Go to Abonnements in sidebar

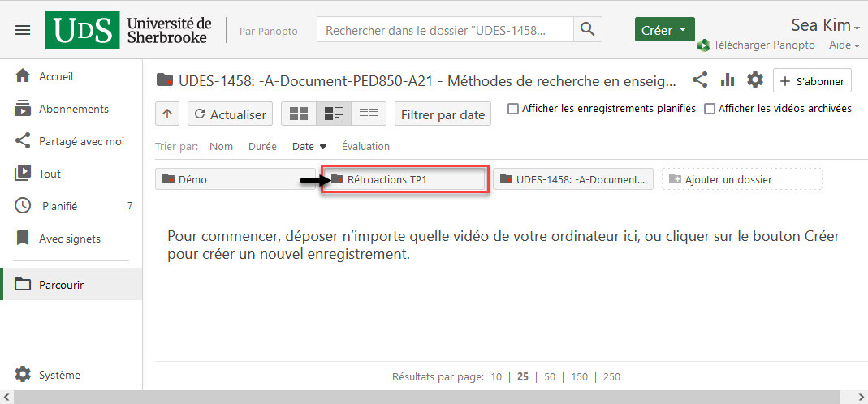pyautogui.click(x=73, y=109)
